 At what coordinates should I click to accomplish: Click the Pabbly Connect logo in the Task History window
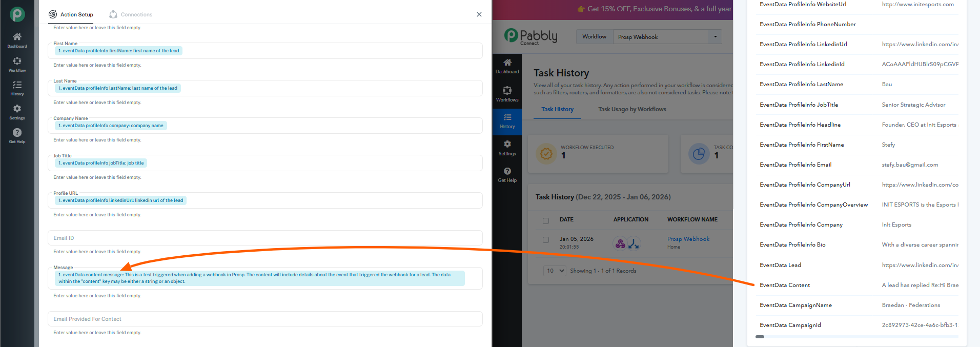pyautogui.click(x=530, y=36)
